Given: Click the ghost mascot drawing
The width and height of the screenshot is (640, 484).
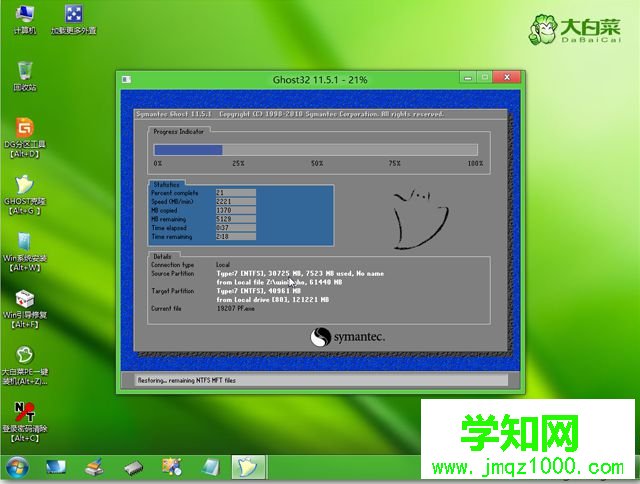Looking at the screenshot, I should [420, 219].
